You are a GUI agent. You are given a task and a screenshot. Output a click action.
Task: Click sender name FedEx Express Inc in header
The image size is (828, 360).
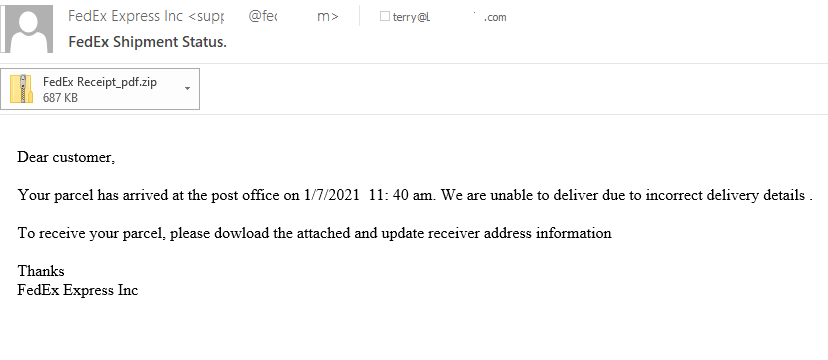pos(126,16)
